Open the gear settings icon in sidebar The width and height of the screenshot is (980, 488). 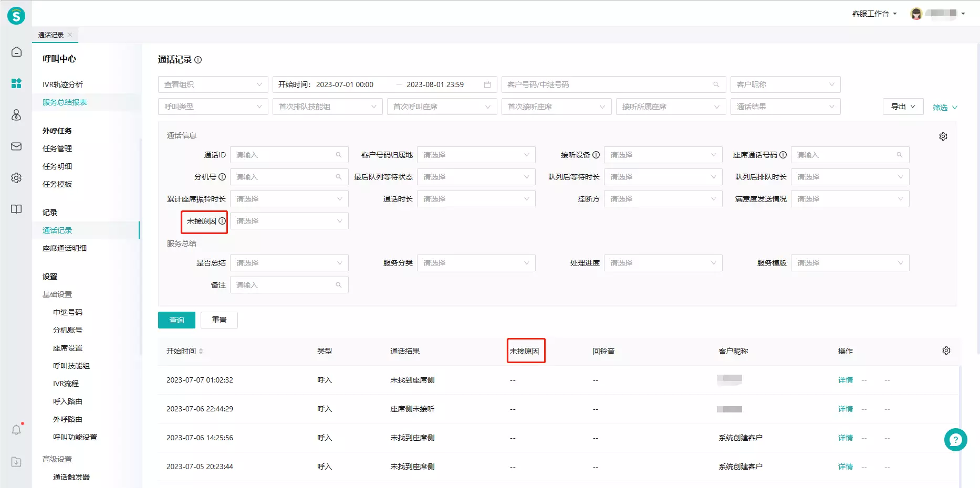pos(16,178)
